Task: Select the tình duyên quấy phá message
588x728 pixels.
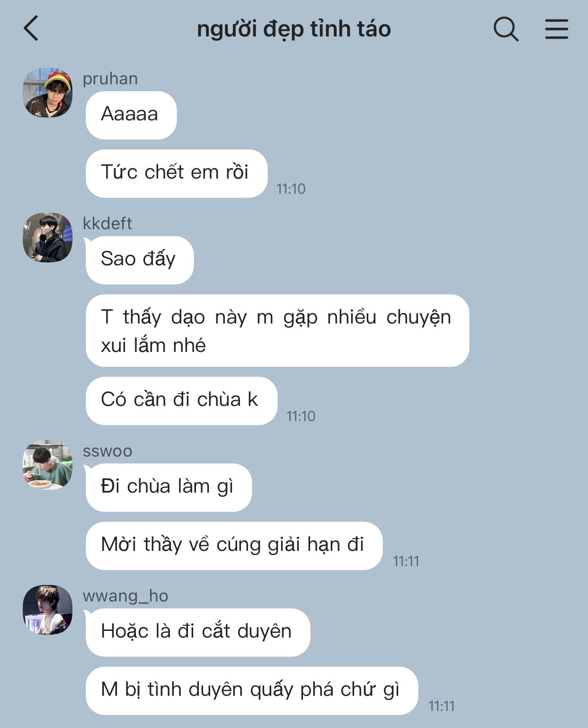Action: 252,691
